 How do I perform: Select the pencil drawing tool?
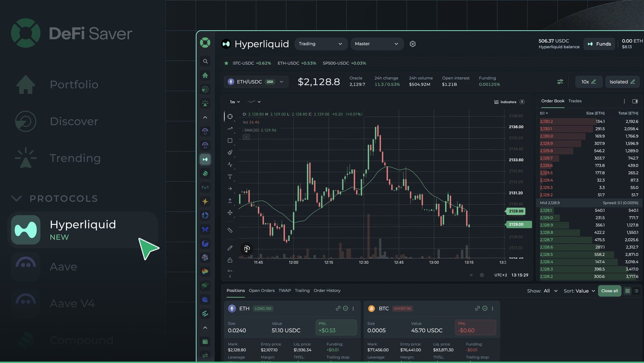(230, 248)
